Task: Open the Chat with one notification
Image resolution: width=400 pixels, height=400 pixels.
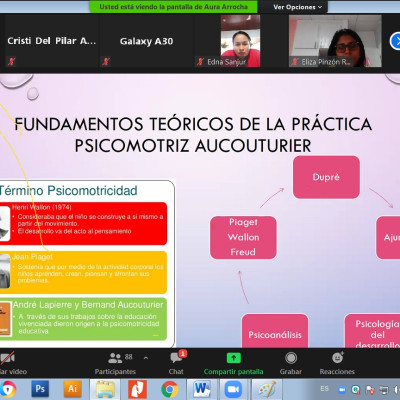Action: [176, 362]
